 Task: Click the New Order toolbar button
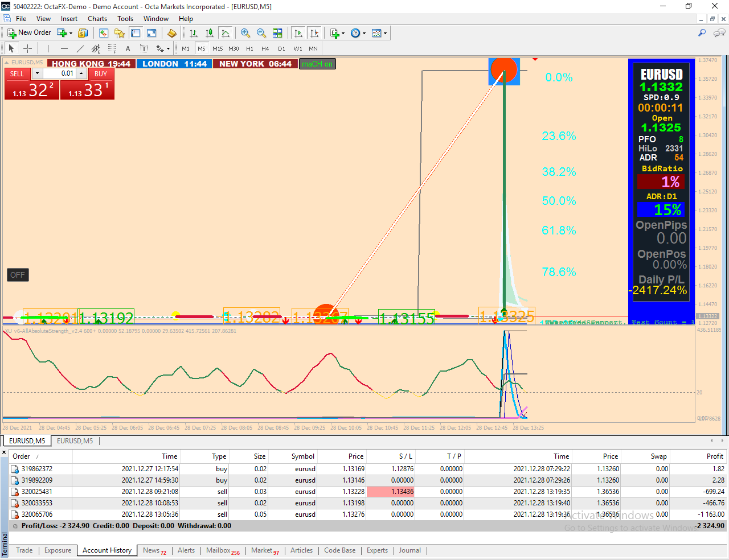[29, 33]
